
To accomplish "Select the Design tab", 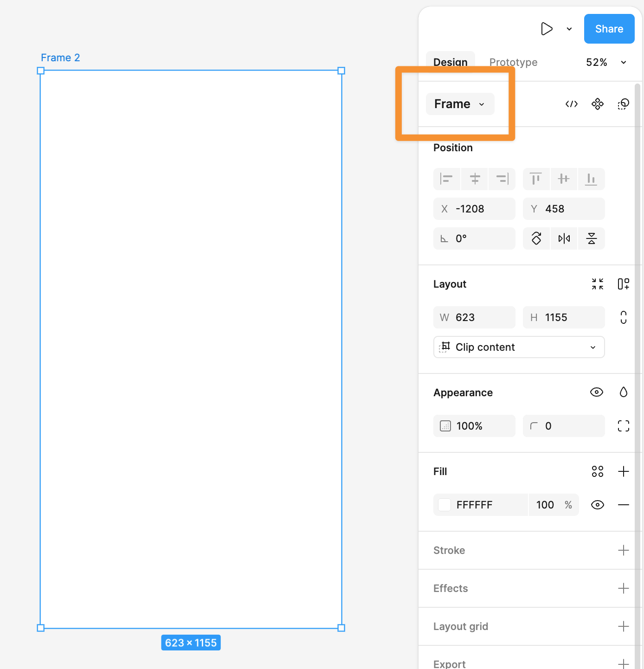I will coord(450,62).
